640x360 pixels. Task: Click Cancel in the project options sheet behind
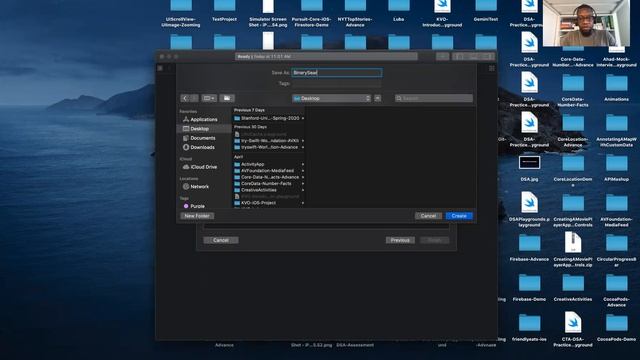221,240
